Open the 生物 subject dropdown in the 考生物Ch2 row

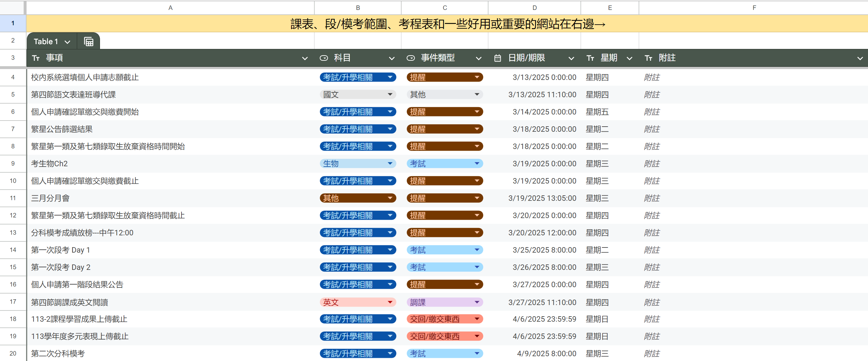pyautogui.click(x=390, y=163)
